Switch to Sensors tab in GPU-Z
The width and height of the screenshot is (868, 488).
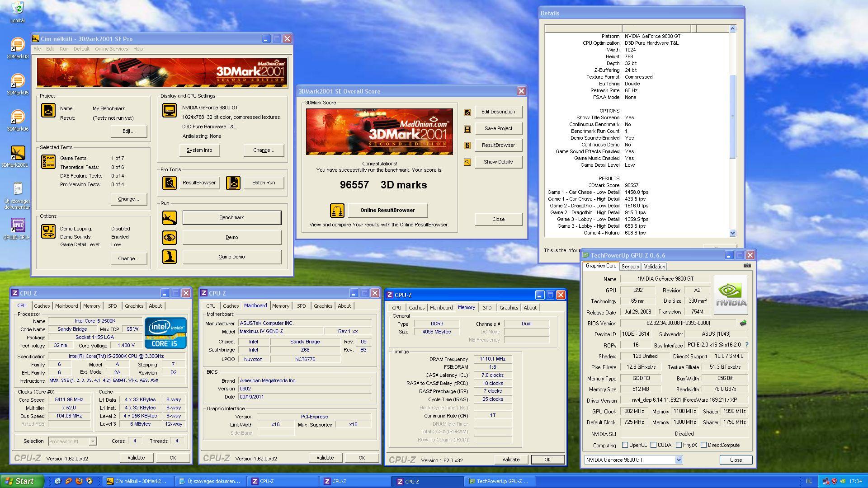pos(630,267)
